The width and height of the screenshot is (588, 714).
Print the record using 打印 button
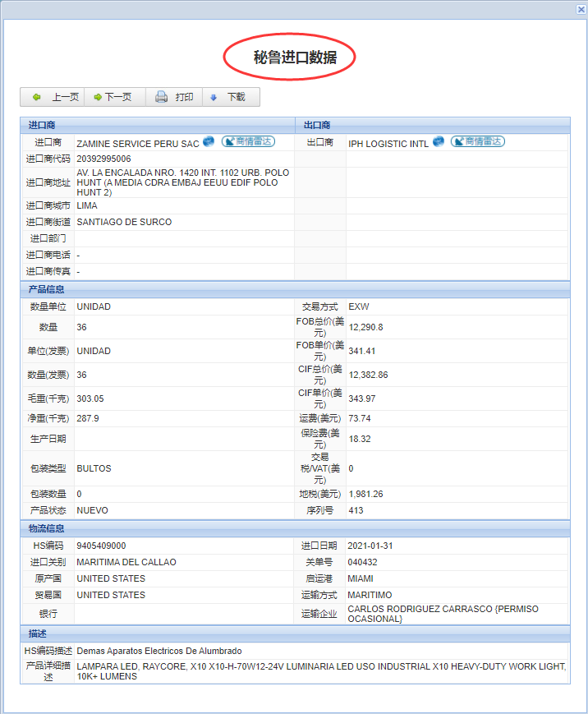(174, 97)
